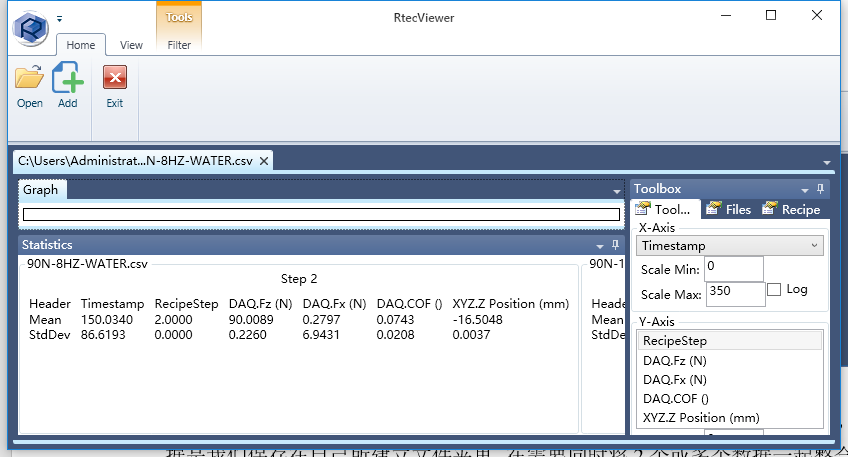848x457 pixels.
Task: Open the Statistics panel dropdown arrow
Action: point(598,244)
